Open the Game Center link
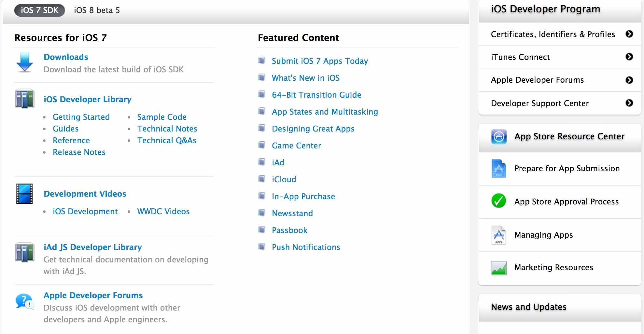644x334 pixels. click(x=297, y=146)
